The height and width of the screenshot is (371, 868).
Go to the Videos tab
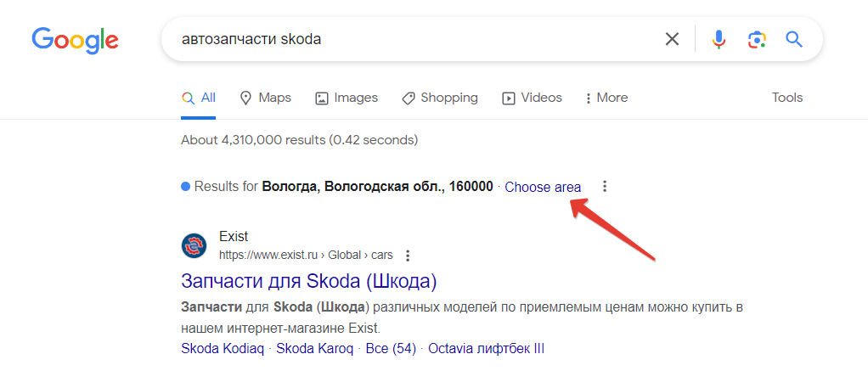point(532,98)
